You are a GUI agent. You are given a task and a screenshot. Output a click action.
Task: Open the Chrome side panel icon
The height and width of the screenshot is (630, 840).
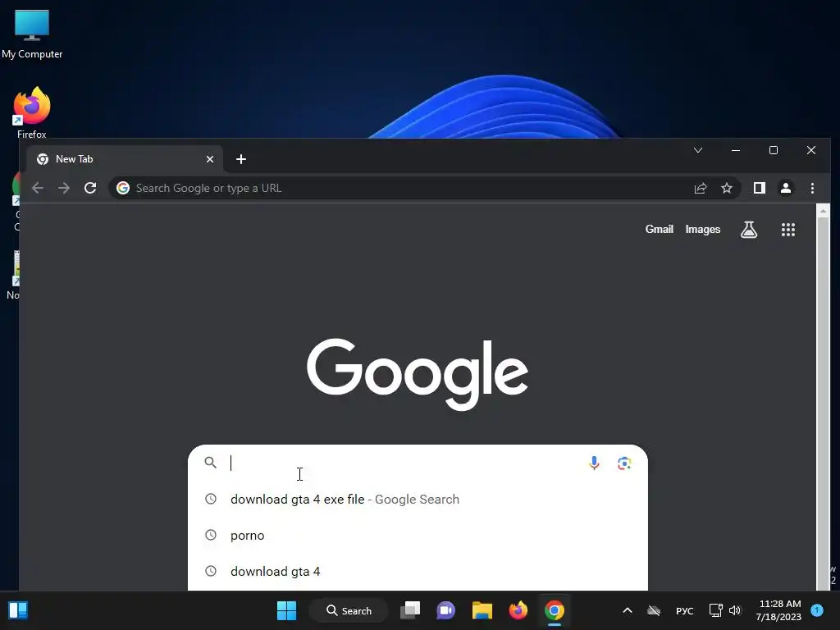[x=759, y=188]
